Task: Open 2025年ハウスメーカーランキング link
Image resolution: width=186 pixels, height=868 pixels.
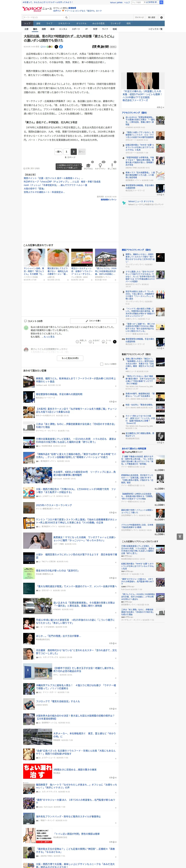Action: coord(54,505)
